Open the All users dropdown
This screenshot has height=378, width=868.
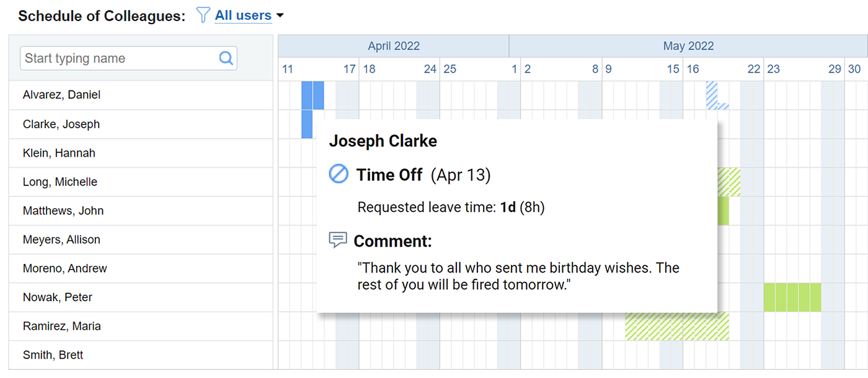point(243,15)
